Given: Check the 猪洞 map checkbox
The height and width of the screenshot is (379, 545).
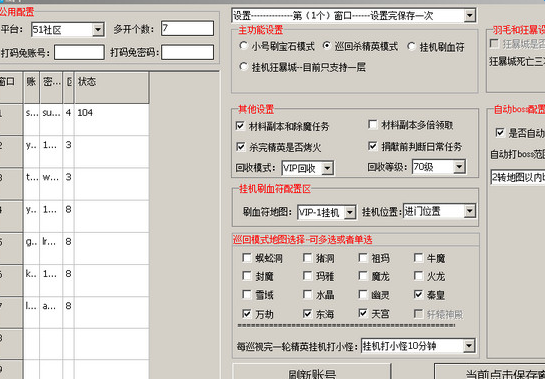Looking at the screenshot, I should tap(307, 258).
